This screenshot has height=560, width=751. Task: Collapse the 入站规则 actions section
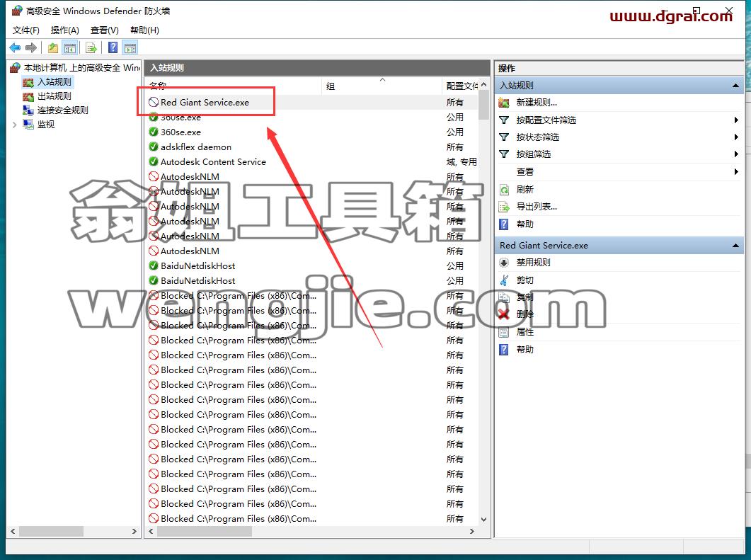point(735,86)
